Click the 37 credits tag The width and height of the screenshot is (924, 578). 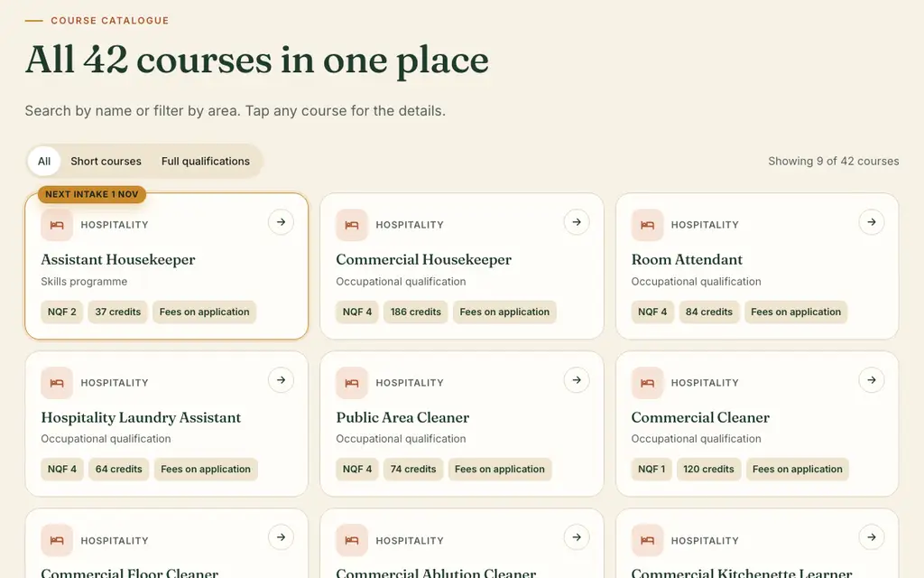[118, 312]
